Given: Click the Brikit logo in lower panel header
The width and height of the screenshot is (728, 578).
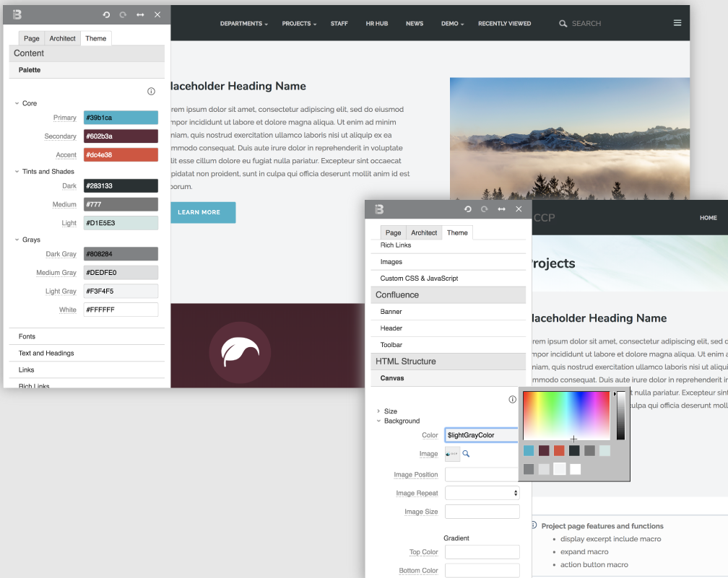Looking at the screenshot, I should pos(379,209).
